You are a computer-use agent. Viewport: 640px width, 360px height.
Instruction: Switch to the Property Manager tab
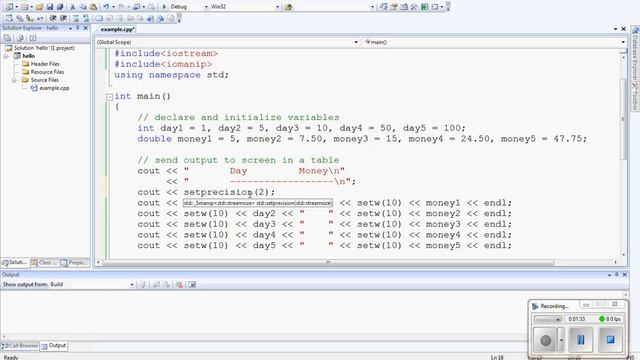click(x=74, y=262)
